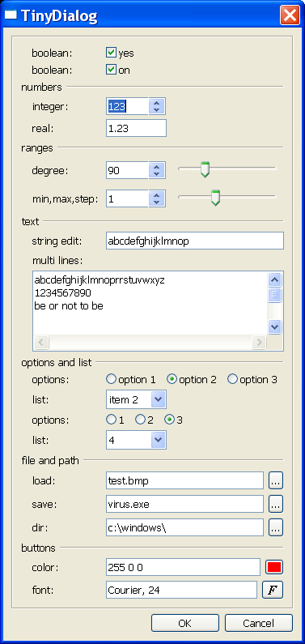Uncheck the "yes" boolean checkbox
305x644 pixels.
(111, 53)
